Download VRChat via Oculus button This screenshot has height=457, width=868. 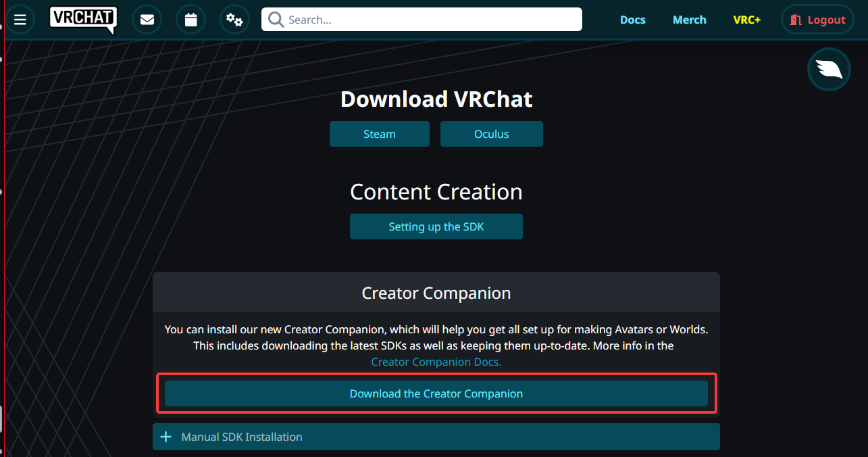pyautogui.click(x=492, y=134)
